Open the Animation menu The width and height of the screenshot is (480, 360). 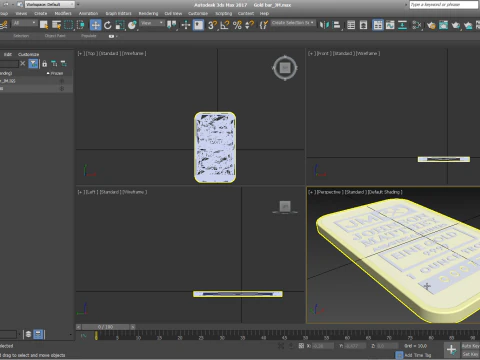tap(88, 13)
